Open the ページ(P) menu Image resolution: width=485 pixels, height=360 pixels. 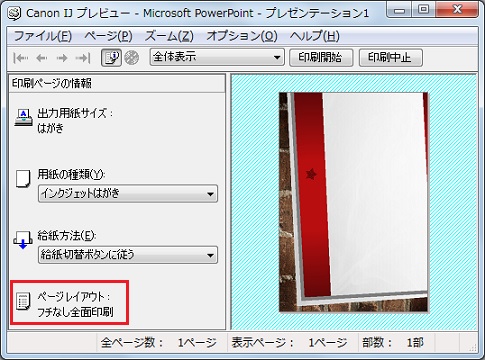pyautogui.click(x=108, y=36)
